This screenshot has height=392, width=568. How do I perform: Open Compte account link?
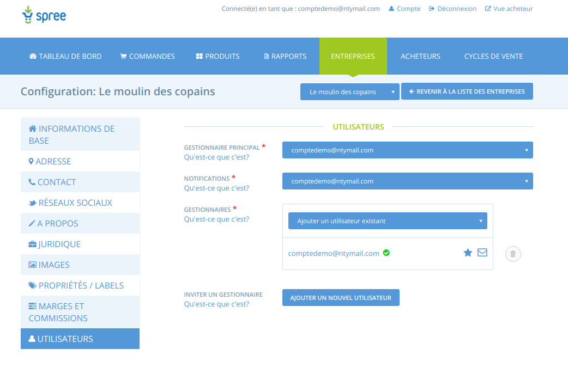pos(404,9)
